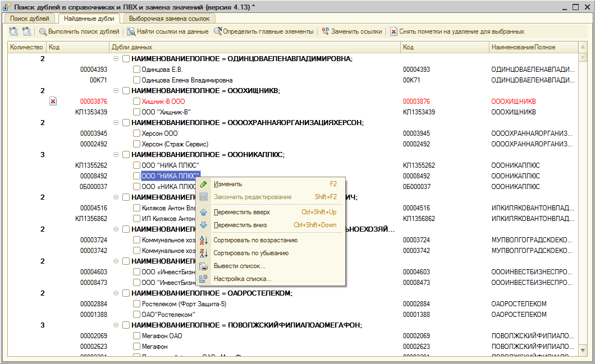Click descending sort icon in context menu
Screen dimensions: 595x364
(x=204, y=253)
